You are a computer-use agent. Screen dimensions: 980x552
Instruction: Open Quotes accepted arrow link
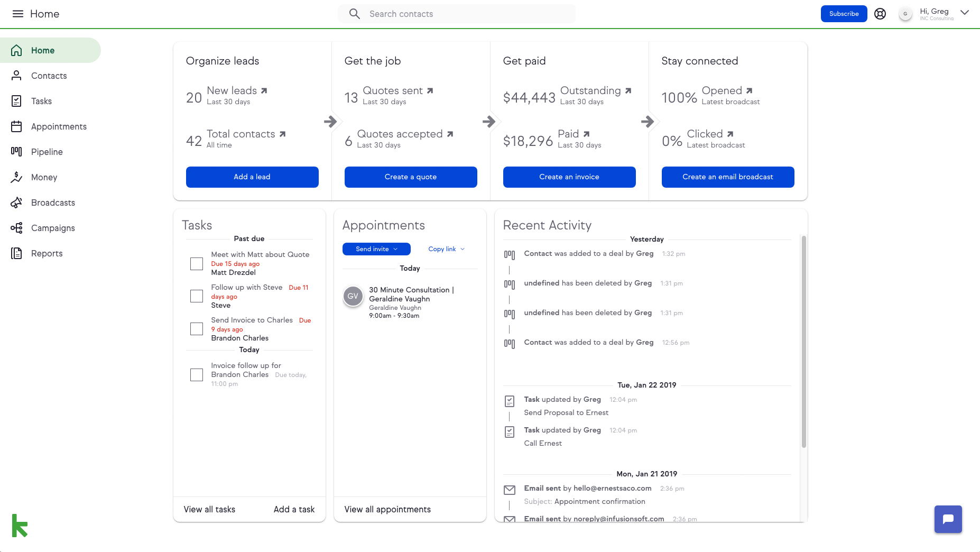click(450, 134)
